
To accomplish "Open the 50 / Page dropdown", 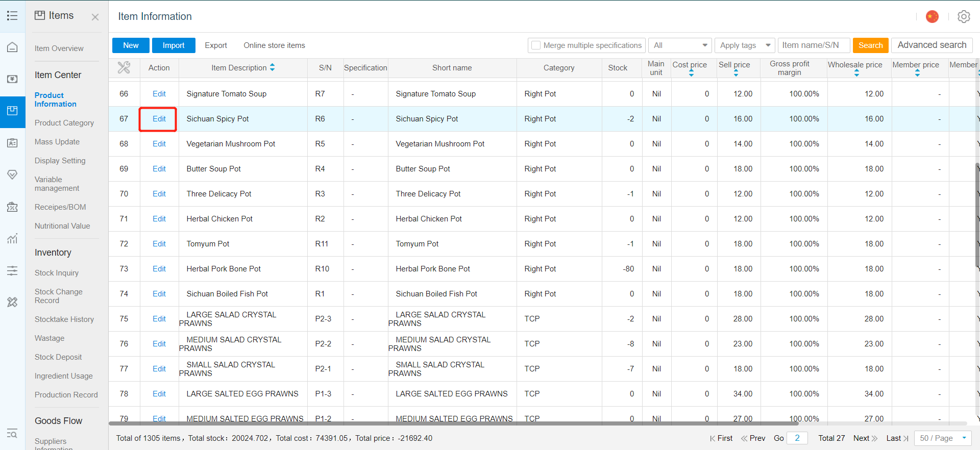I will point(943,438).
